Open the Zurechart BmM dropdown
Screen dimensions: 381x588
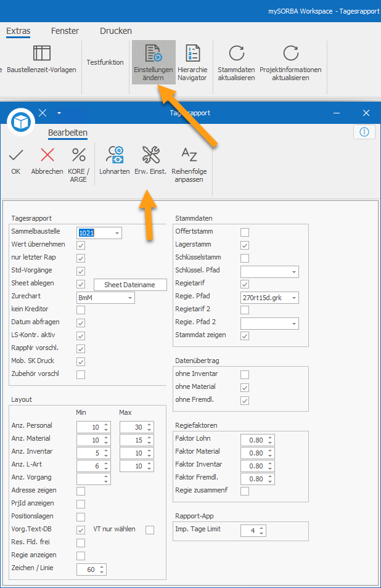pyautogui.click(x=129, y=298)
